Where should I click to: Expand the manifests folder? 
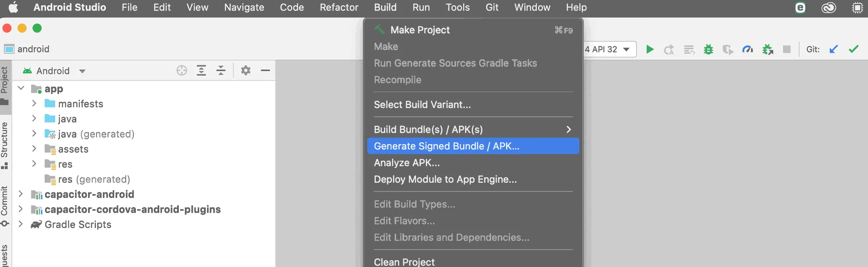[34, 104]
